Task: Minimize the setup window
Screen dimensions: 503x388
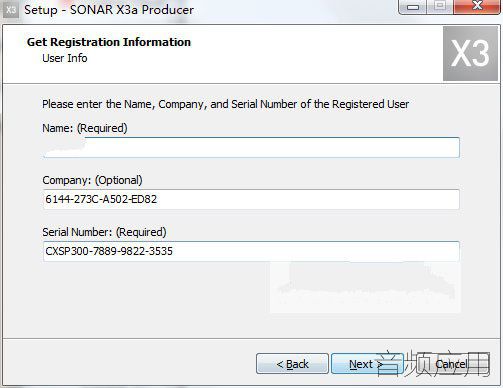Action: 413,7
